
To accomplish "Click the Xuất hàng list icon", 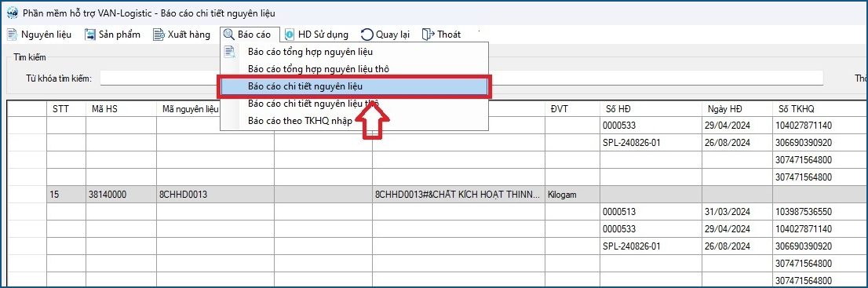I will (159, 35).
